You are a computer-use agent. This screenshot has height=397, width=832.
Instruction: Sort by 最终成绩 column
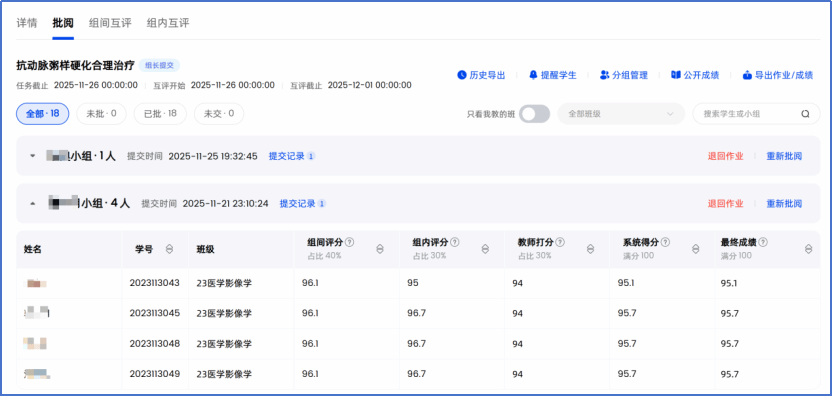(808, 249)
